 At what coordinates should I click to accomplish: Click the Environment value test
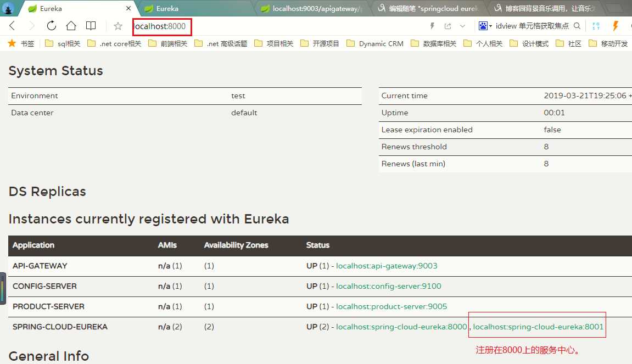click(238, 96)
